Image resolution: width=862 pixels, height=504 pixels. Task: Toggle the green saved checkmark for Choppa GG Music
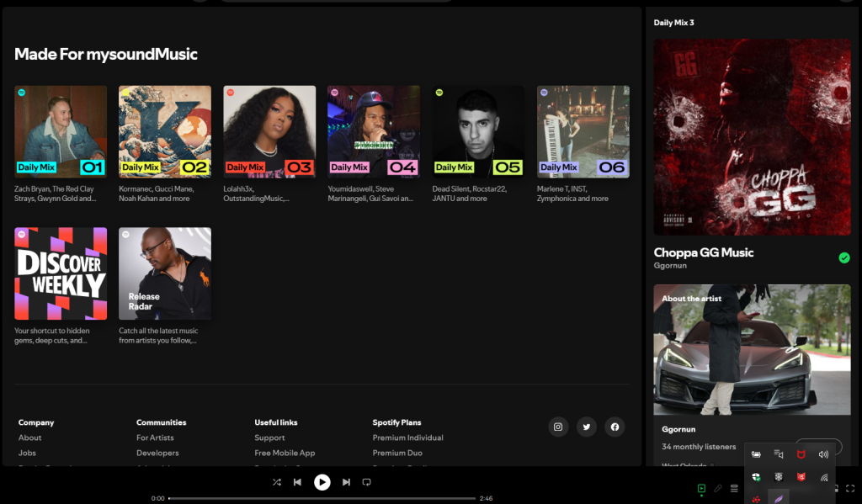[x=844, y=257]
